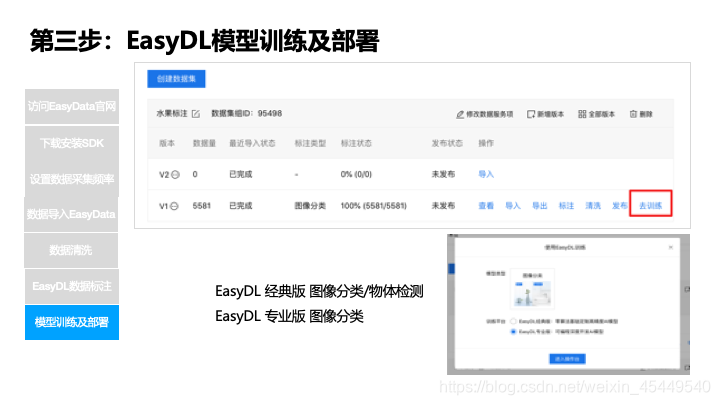Click the 新增版本 text label
Viewport: 720px width, 405px height.
click(551, 114)
